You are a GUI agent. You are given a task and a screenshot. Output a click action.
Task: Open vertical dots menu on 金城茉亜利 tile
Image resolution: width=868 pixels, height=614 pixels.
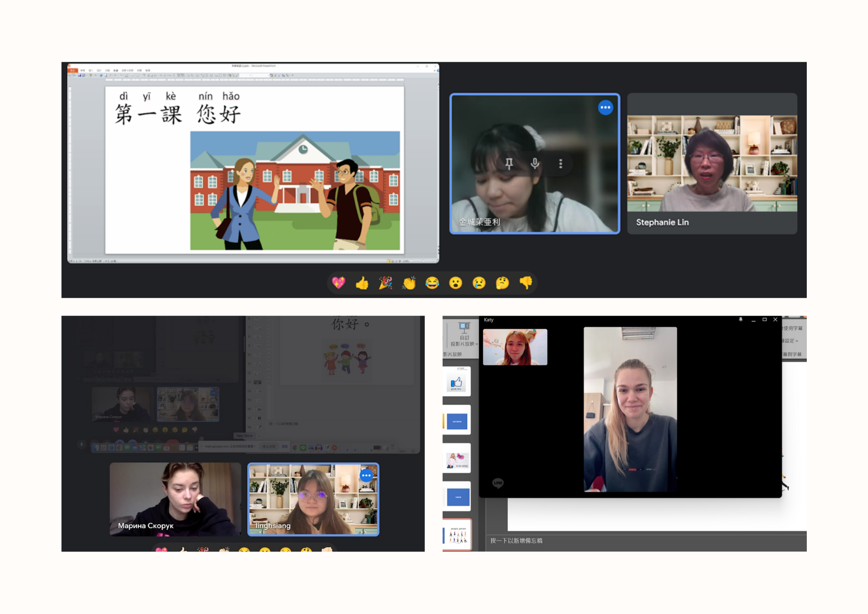pos(561,164)
